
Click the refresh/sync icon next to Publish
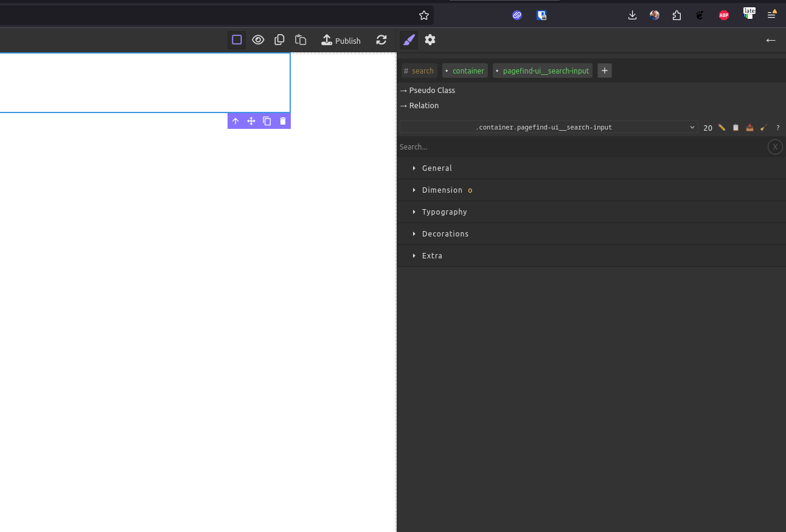click(x=381, y=40)
